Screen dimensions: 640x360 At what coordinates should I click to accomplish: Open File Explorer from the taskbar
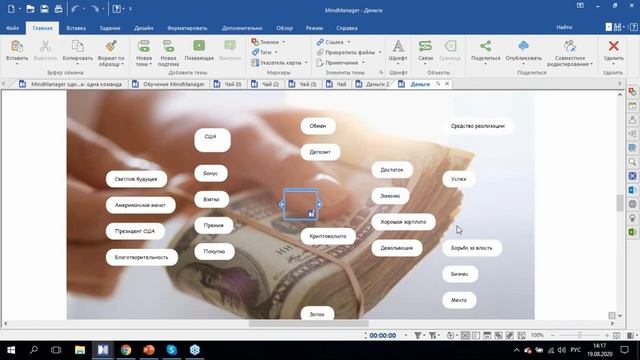coord(80,350)
